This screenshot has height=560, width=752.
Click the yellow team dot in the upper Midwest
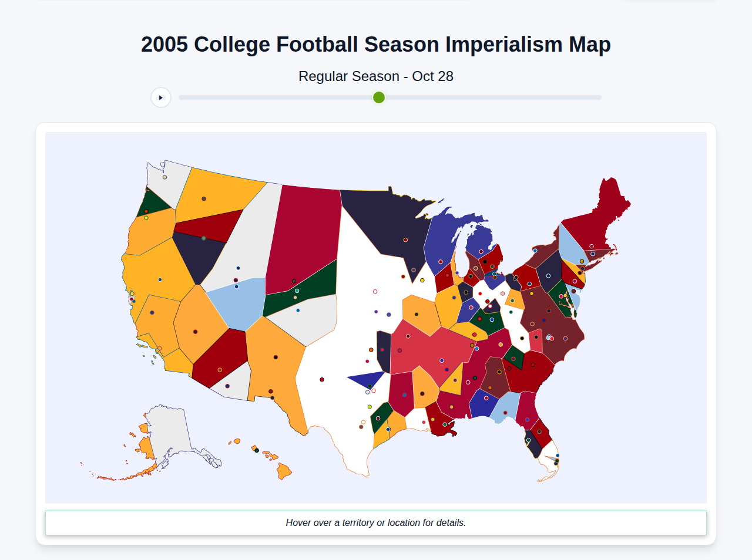tap(421, 280)
